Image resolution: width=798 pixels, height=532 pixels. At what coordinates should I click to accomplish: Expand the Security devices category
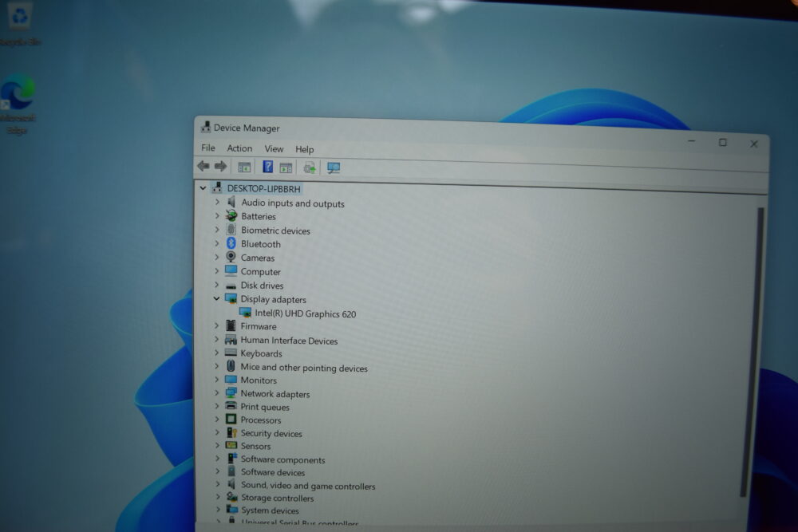(217, 432)
